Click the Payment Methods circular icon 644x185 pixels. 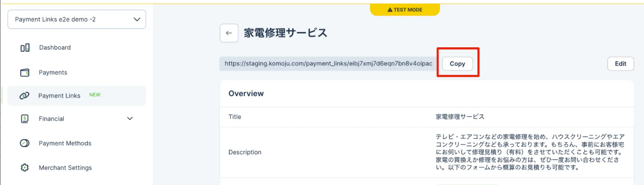pyautogui.click(x=25, y=143)
